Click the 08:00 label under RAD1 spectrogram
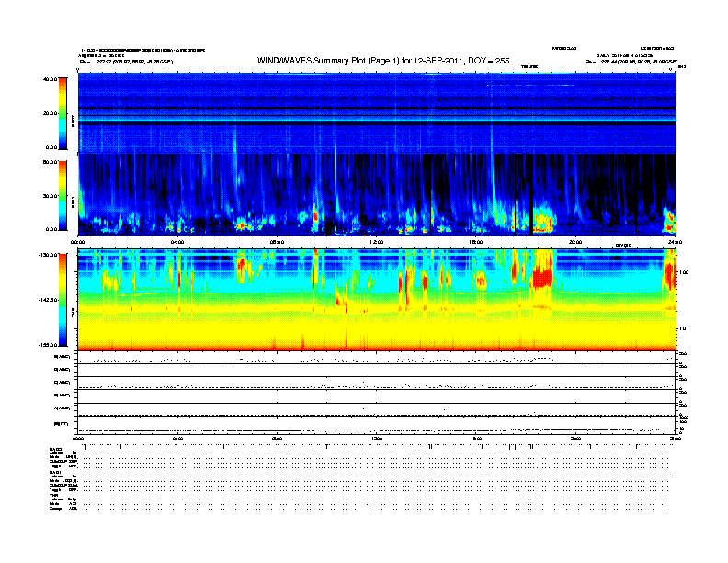This screenshot has width=728, height=563. click(277, 242)
